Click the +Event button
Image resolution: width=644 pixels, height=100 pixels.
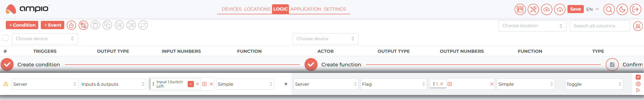pos(52,25)
